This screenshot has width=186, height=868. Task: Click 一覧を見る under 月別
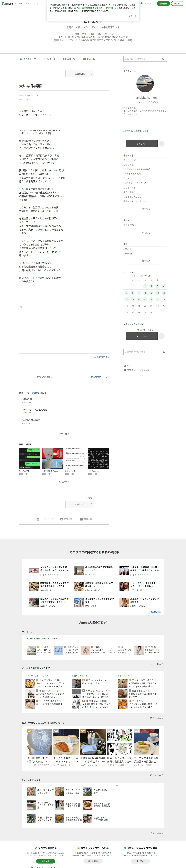pos(145,261)
